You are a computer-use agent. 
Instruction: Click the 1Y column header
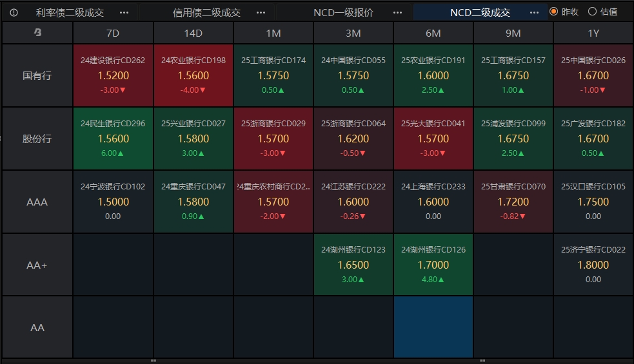click(593, 33)
